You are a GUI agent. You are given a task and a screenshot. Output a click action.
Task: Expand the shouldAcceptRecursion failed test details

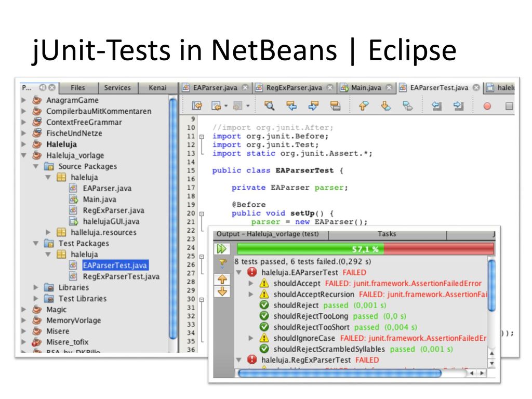pyautogui.click(x=251, y=294)
